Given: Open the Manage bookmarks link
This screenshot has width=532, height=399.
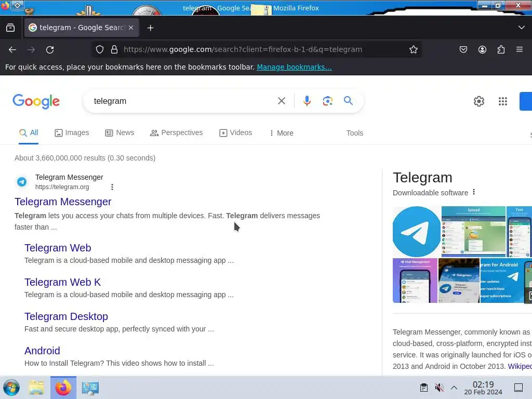Looking at the screenshot, I should pos(294,67).
